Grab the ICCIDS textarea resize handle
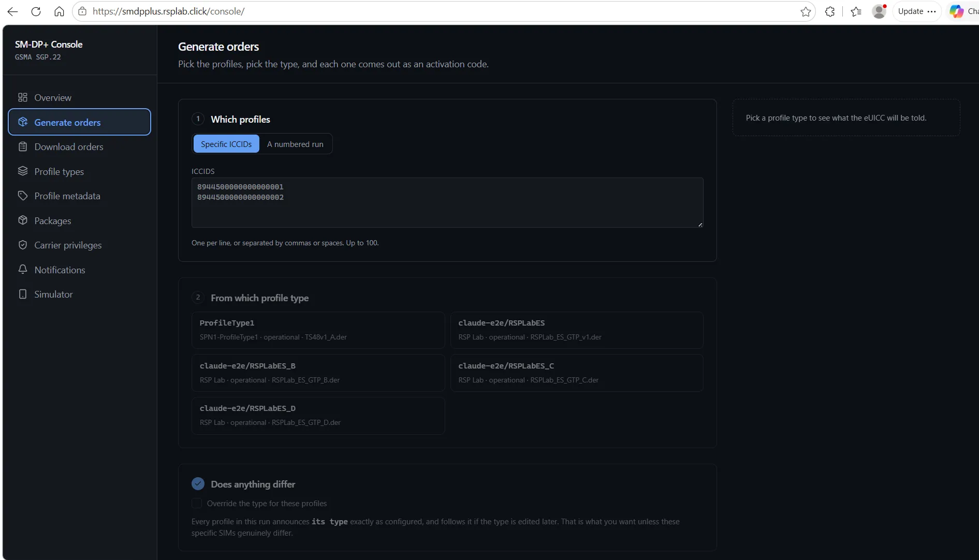Image resolution: width=979 pixels, height=560 pixels. click(700, 224)
